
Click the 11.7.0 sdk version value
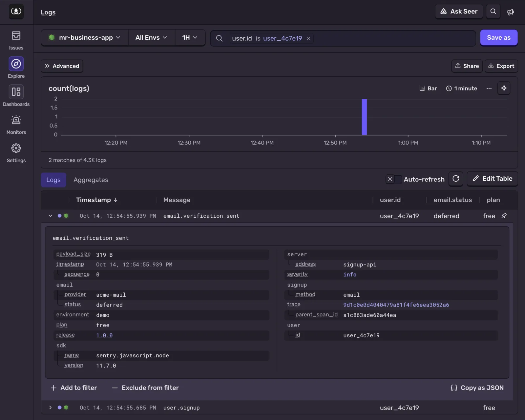click(106, 366)
